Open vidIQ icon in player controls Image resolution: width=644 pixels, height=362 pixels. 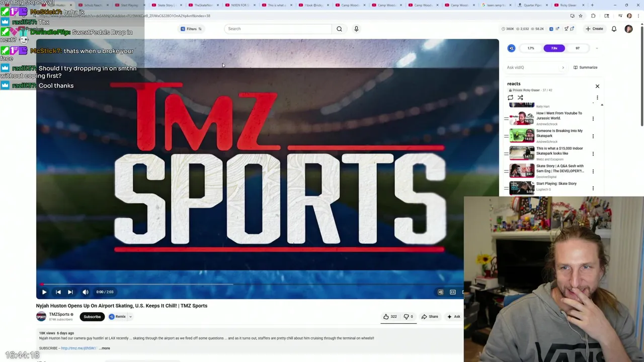(x=441, y=292)
